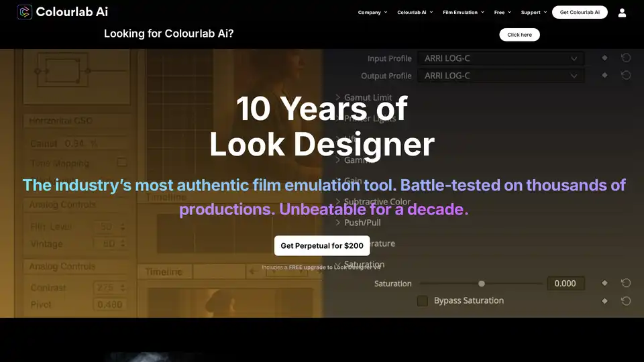Reset the Bypass Saturation setting icon
The image size is (644, 362).
(625, 301)
